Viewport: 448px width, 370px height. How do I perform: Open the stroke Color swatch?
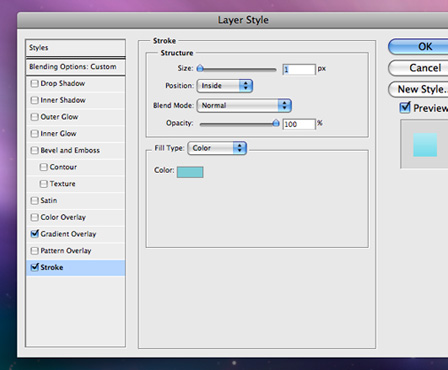(190, 172)
